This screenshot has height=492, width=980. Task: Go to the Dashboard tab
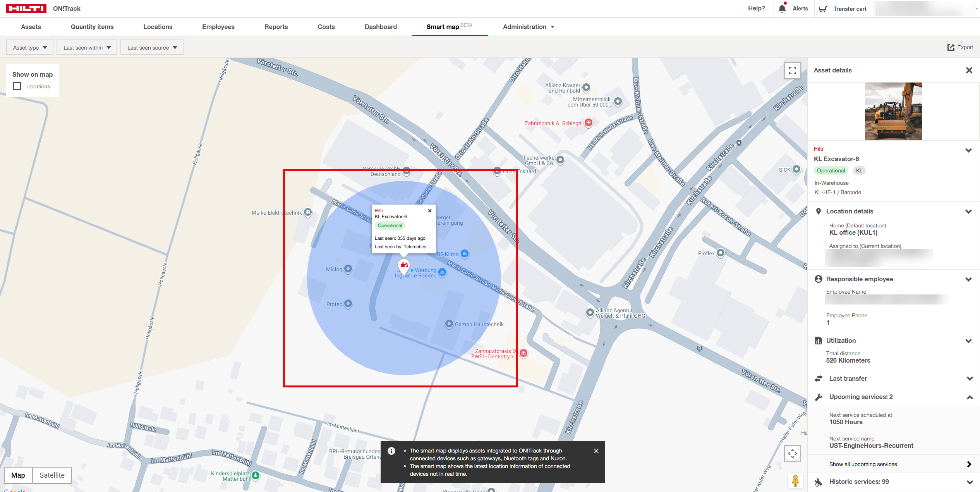coord(380,27)
